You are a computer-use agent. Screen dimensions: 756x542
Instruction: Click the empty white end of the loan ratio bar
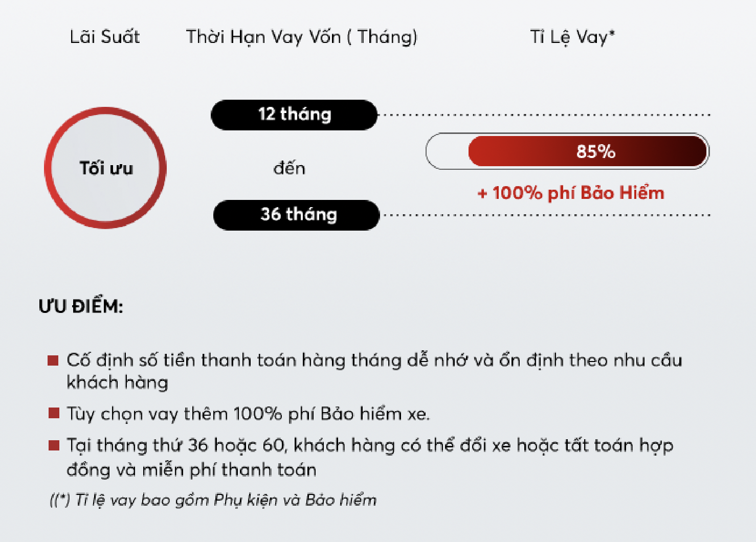click(x=447, y=151)
